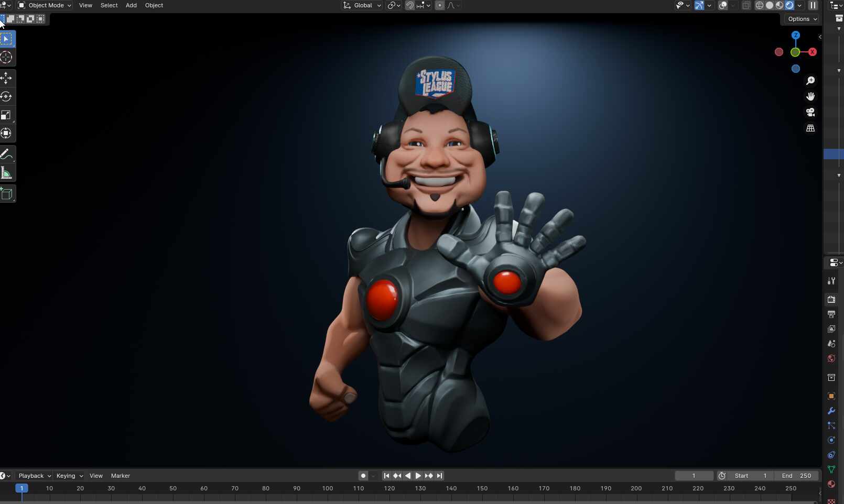The width and height of the screenshot is (844, 504).
Task: Play the animation forward
Action: coord(418,476)
